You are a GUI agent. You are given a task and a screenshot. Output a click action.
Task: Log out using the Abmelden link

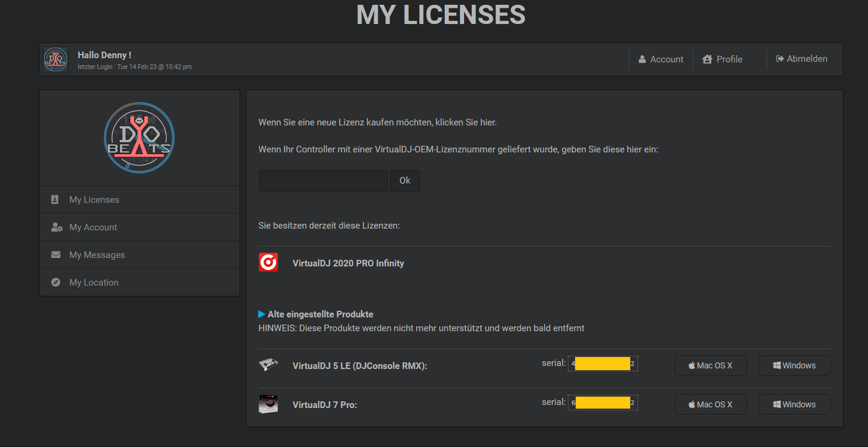(801, 59)
